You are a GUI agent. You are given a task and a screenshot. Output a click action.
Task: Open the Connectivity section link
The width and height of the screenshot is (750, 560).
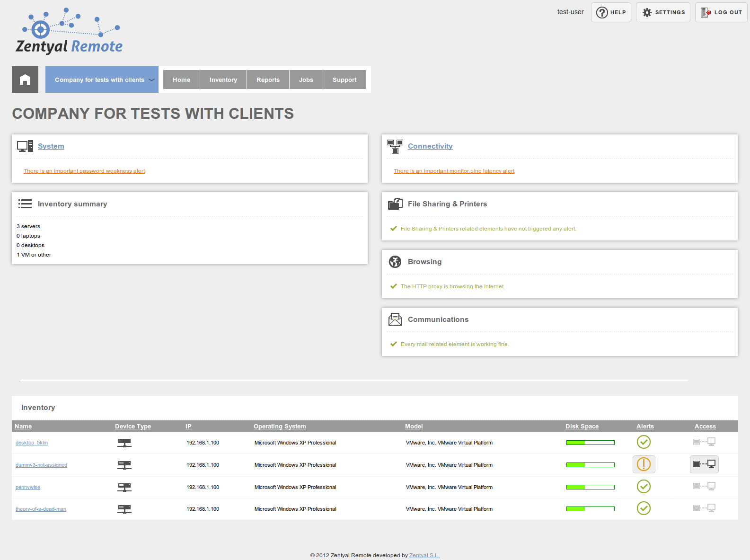[x=430, y=146]
